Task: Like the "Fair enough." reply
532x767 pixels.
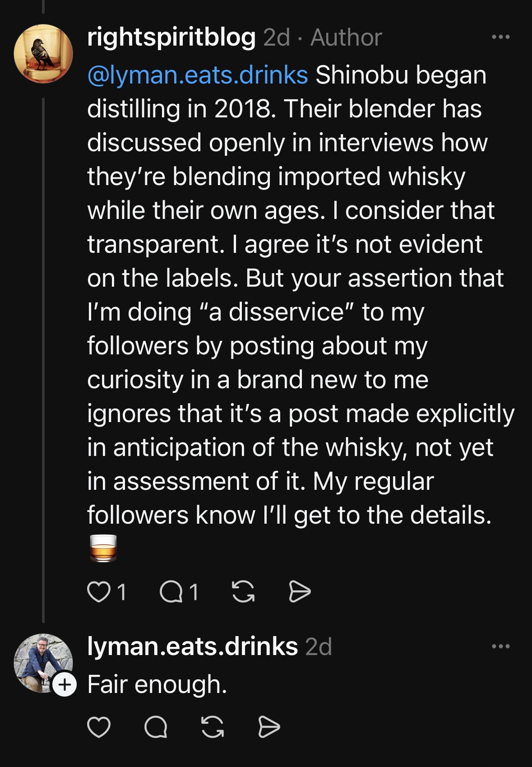Action: click(99, 727)
